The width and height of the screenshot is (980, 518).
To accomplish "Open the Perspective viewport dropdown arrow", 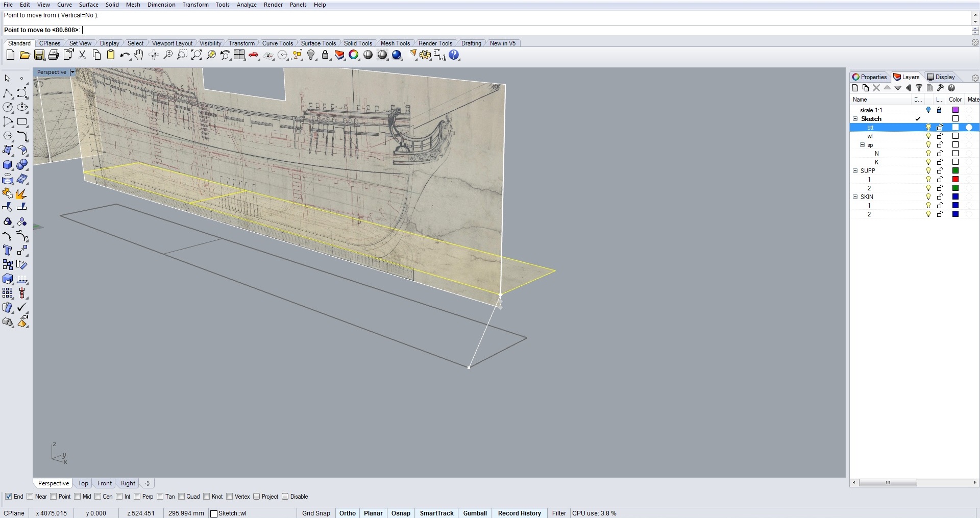I will point(72,72).
